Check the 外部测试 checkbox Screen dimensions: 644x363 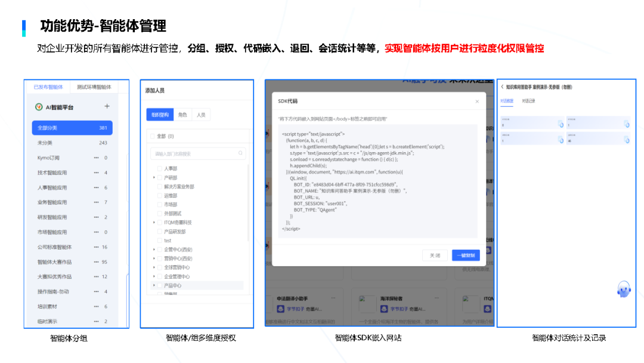pyautogui.click(x=160, y=213)
